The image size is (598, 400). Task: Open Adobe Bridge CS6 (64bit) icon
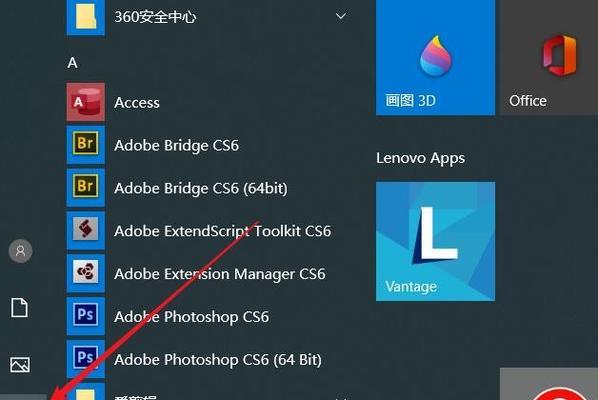point(85,187)
